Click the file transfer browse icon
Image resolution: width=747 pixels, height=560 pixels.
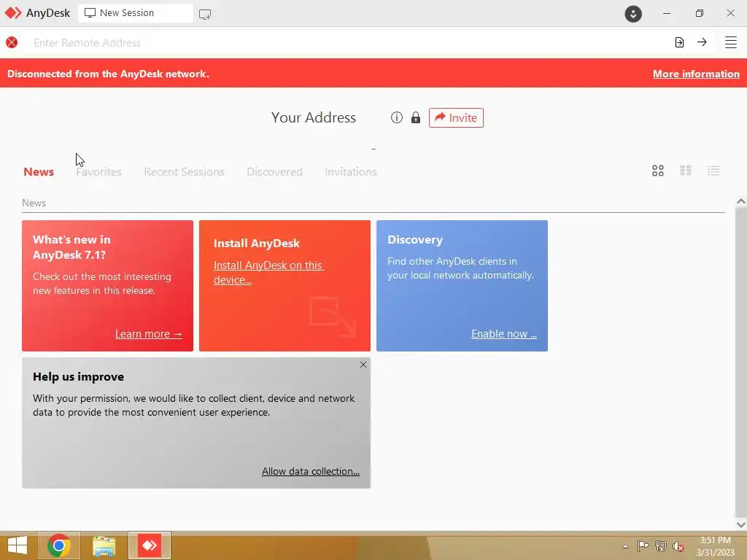click(x=679, y=42)
